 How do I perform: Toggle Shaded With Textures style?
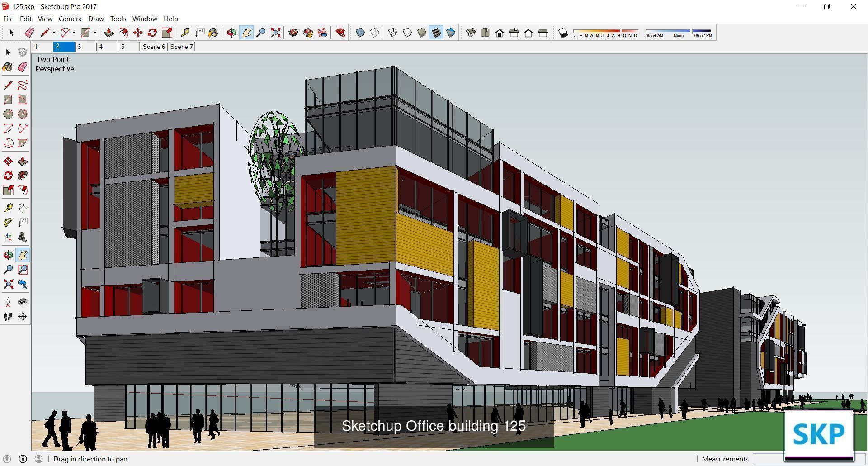pos(436,33)
